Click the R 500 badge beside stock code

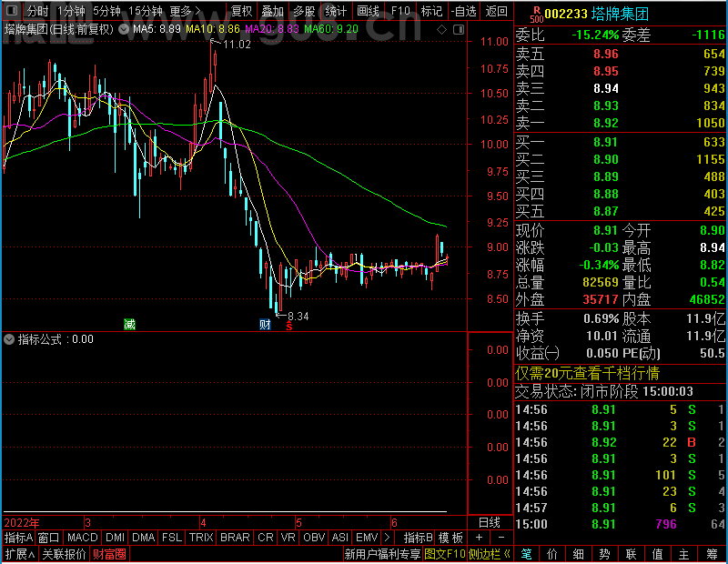537,15
